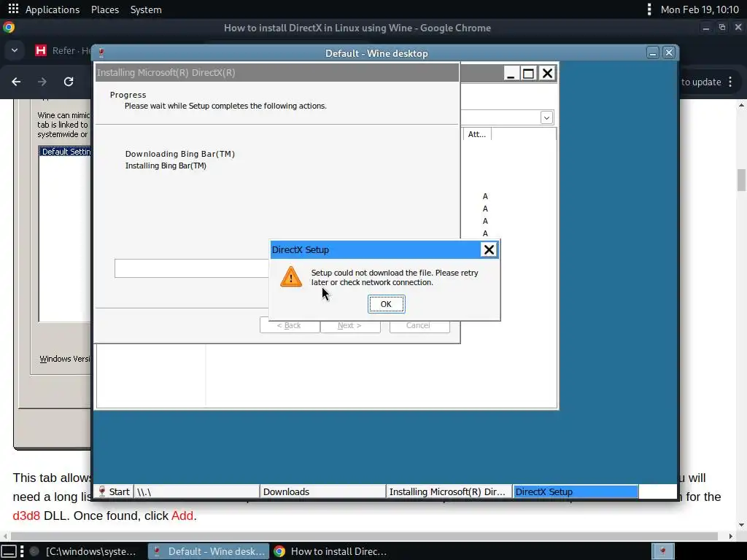Click the Chrome logo in title bar

tap(9, 27)
